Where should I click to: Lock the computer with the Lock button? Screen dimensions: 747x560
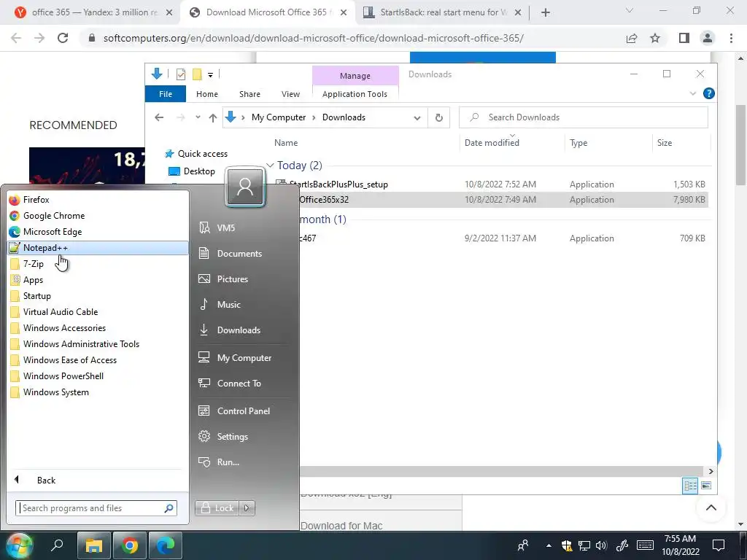(217, 508)
